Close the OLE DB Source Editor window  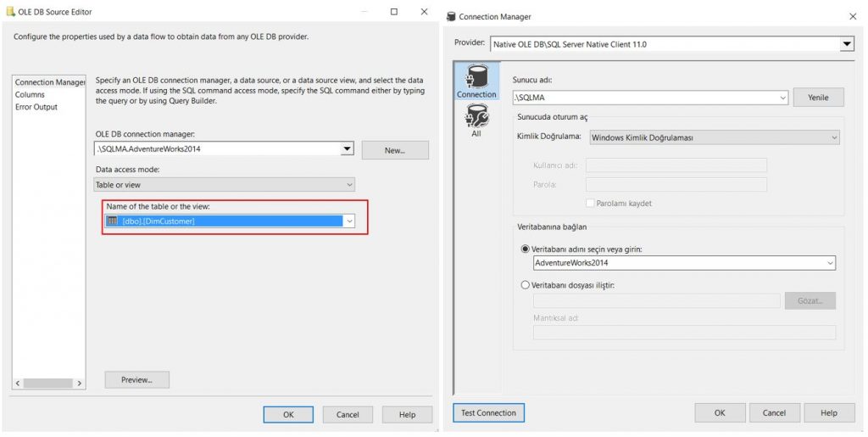[424, 12]
